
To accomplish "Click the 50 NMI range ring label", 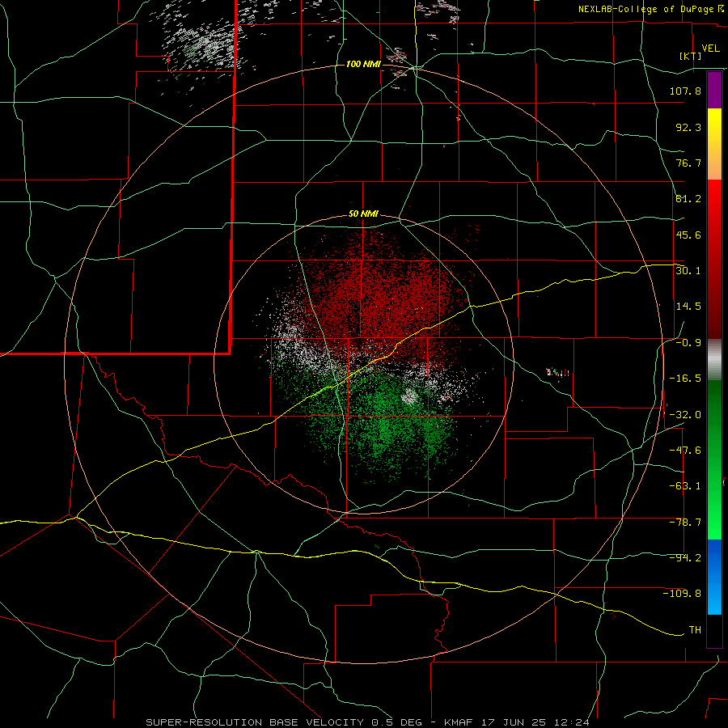I will pos(363,214).
